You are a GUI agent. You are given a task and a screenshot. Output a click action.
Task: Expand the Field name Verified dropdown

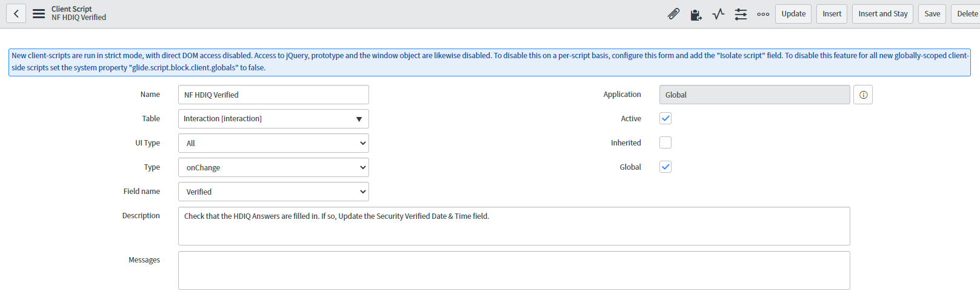point(273,192)
